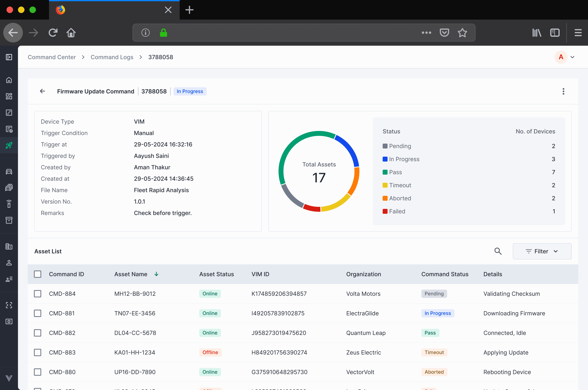
Task: Open the single vehicle sidebar icon
Action: (9, 172)
